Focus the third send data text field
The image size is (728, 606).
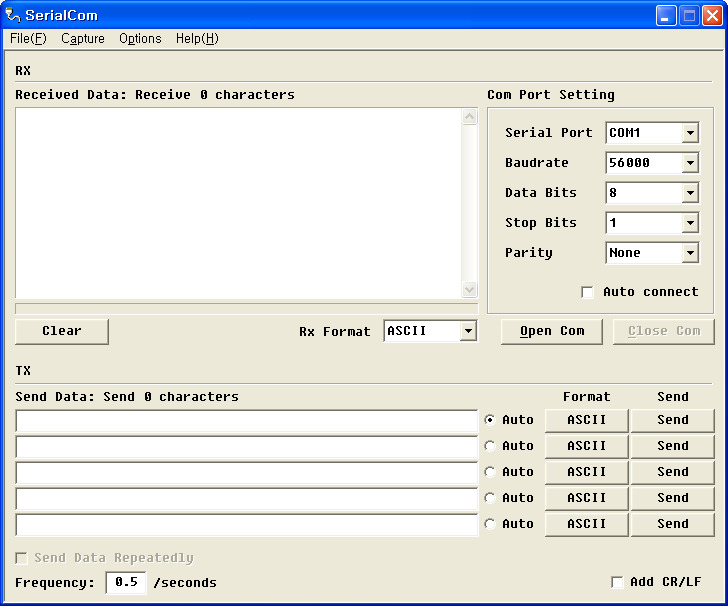click(247, 473)
